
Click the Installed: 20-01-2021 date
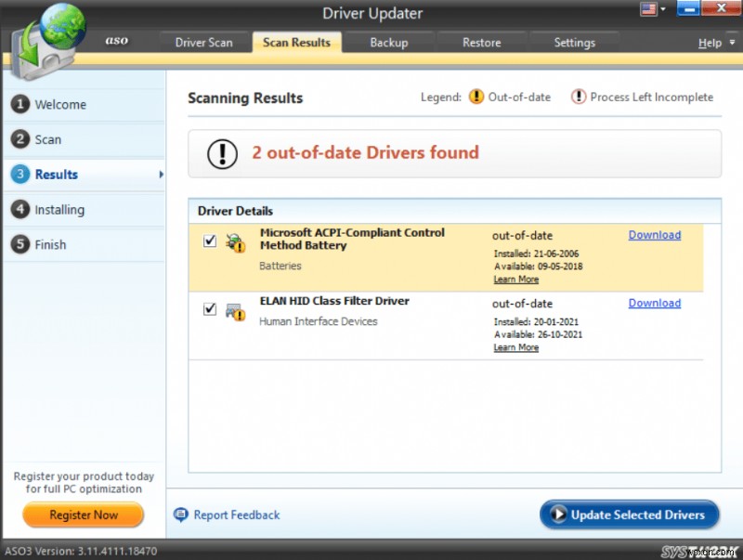[536, 322]
